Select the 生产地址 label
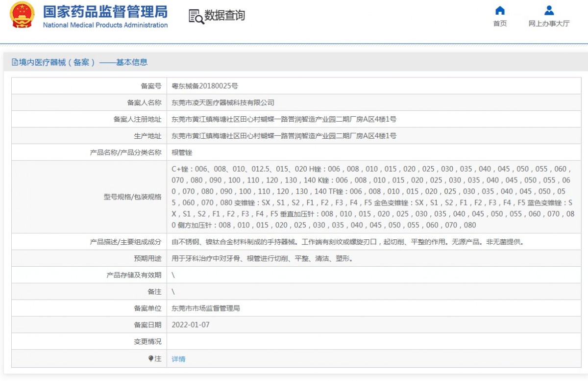 point(147,136)
